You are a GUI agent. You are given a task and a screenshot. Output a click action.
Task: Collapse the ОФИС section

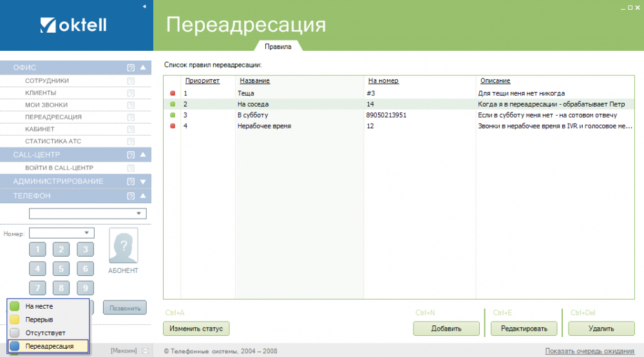pos(143,68)
